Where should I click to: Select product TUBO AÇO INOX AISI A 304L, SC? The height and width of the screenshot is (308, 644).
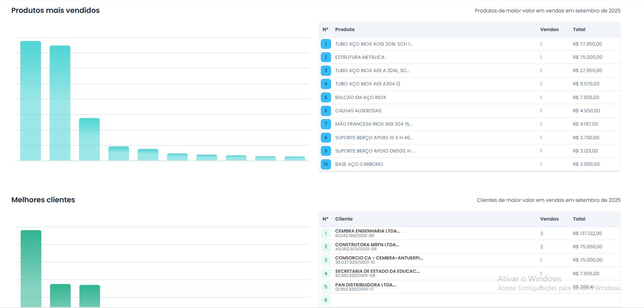[372, 70]
